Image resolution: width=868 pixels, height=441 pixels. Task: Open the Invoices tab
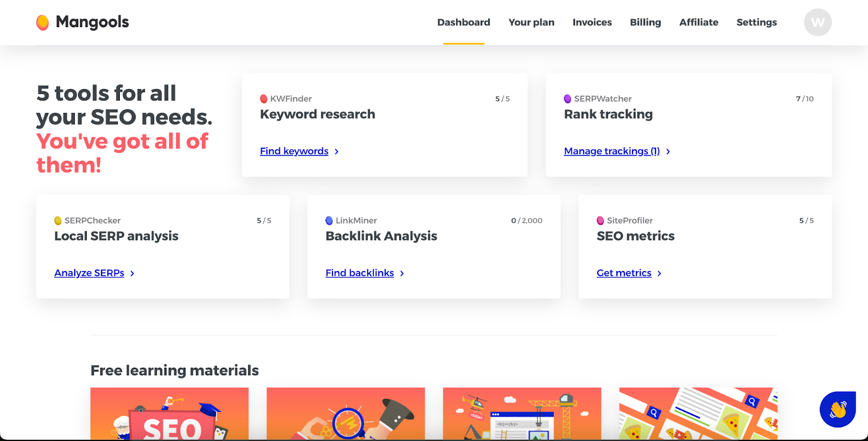[592, 22]
